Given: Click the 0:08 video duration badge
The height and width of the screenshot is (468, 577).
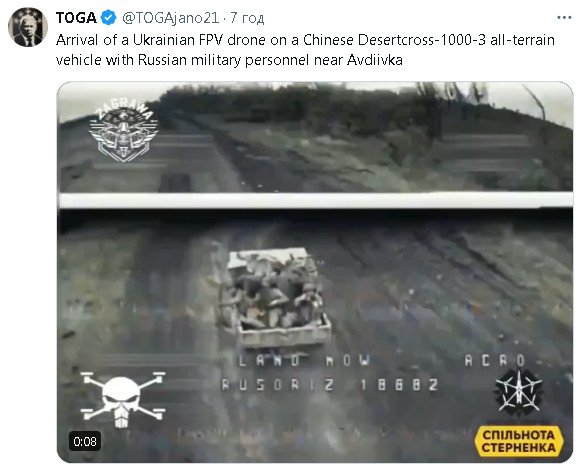Looking at the screenshot, I should point(85,441).
